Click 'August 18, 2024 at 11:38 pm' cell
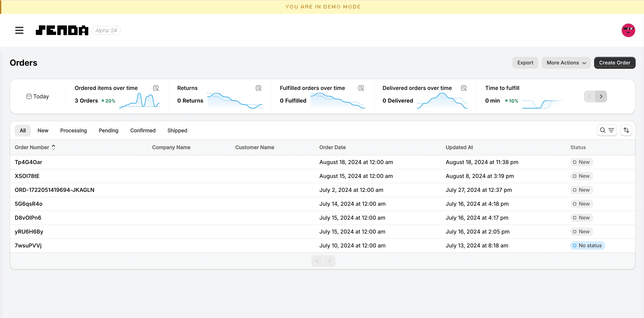 pos(482,162)
